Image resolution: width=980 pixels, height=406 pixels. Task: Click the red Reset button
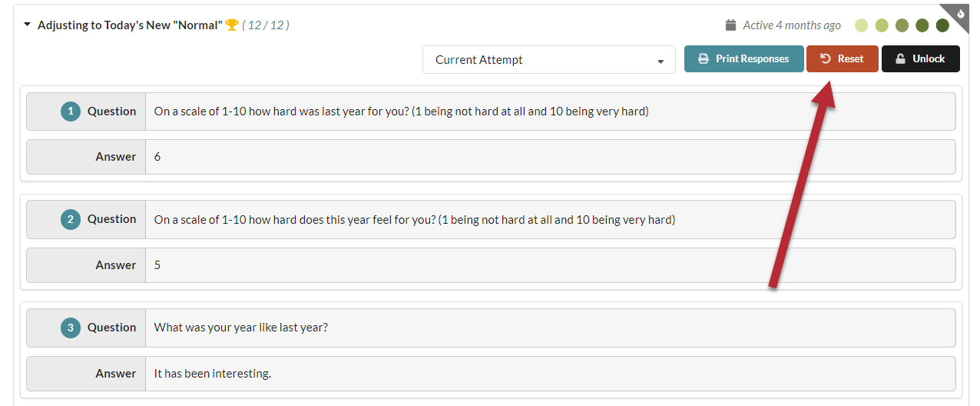pyautogui.click(x=842, y=59)
